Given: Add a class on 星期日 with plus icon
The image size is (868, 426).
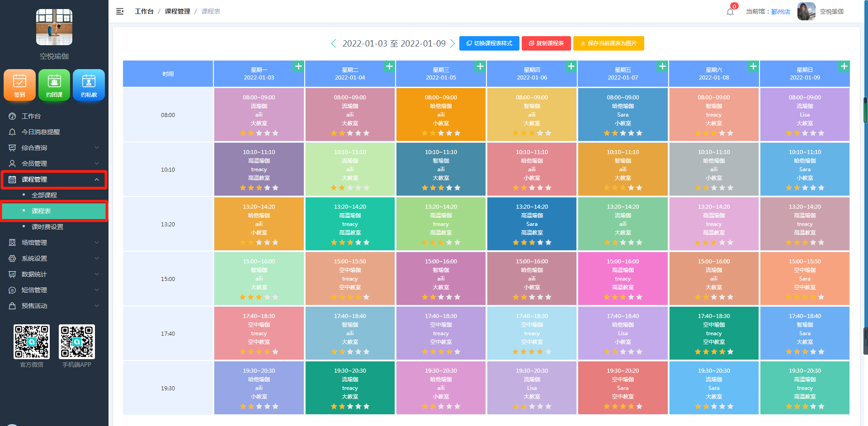Looking at the screenshot, I should pyautogui.click(x=844, y=66).
